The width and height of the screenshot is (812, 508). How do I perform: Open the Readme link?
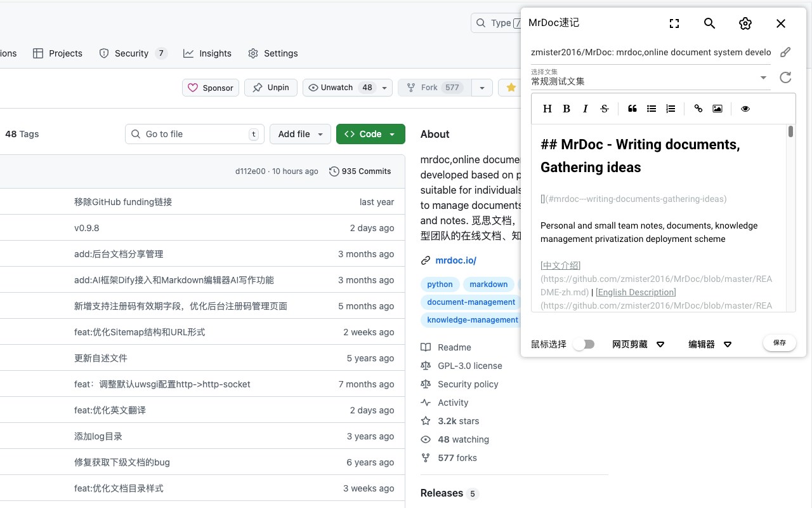[446, 347]
